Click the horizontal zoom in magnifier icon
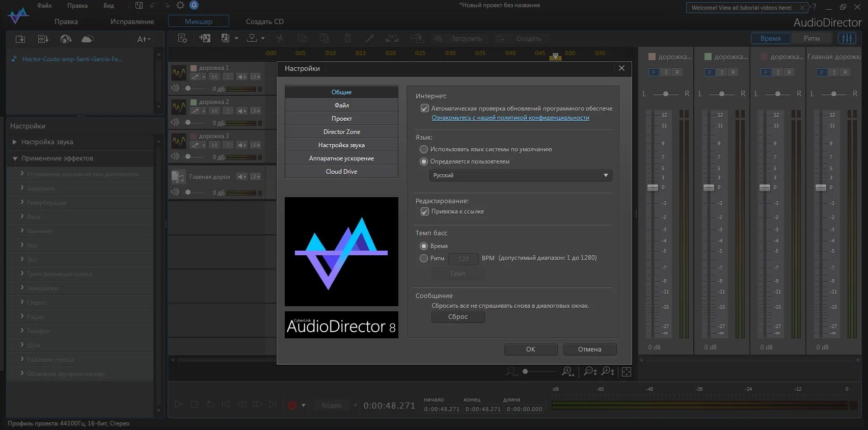 (567, 372)
